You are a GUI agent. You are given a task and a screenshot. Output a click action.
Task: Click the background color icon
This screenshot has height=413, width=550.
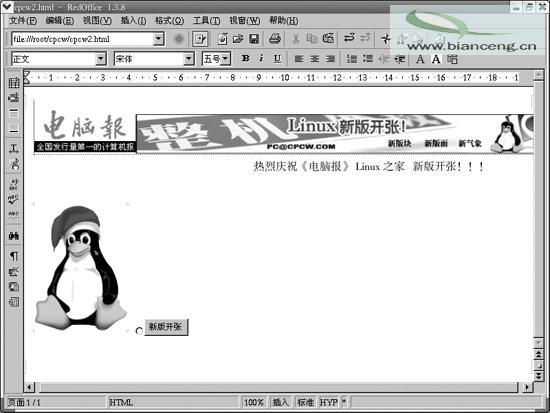pos(452,59)
